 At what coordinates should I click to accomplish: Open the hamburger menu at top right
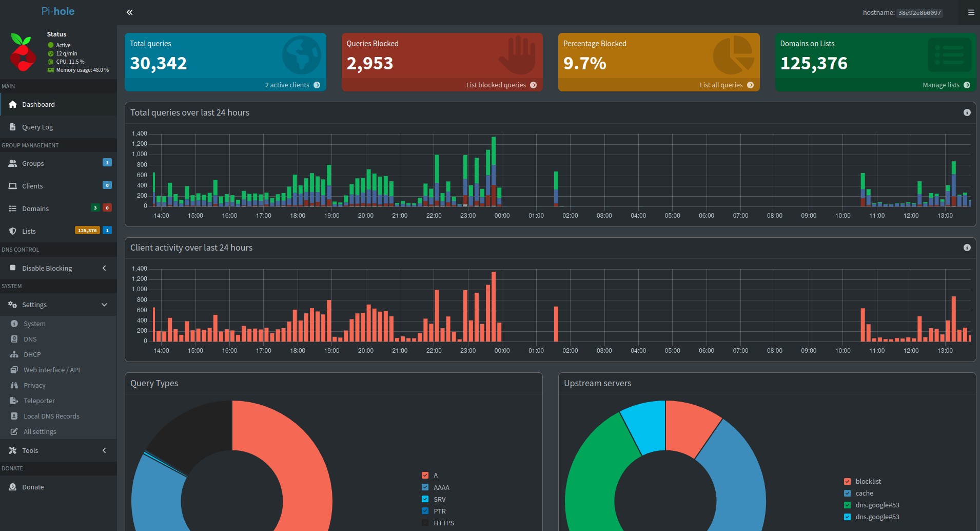[x=971, y=12]
